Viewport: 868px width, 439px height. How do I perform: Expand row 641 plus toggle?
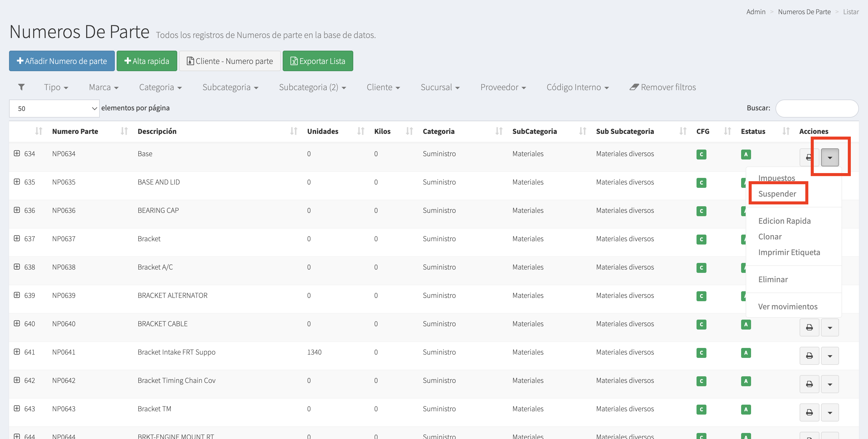click(17, 352)
